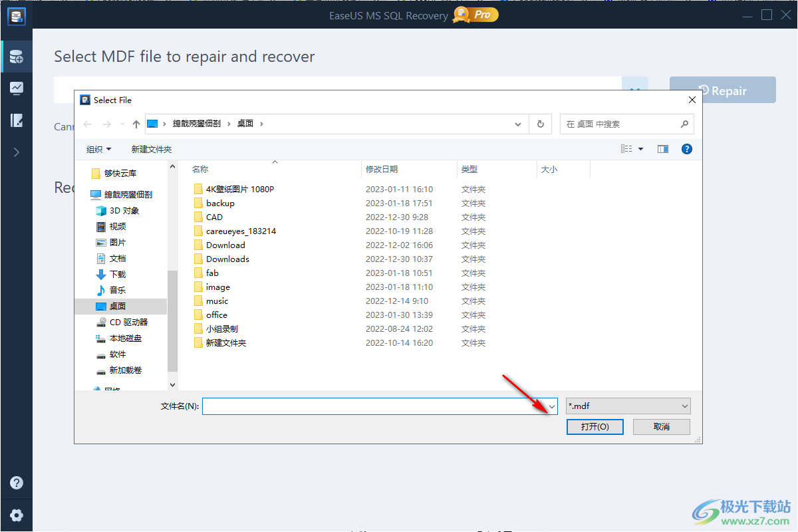Select the backup folder
The height and width of the screenshot is (532, 798).
[x=213, y=203]
